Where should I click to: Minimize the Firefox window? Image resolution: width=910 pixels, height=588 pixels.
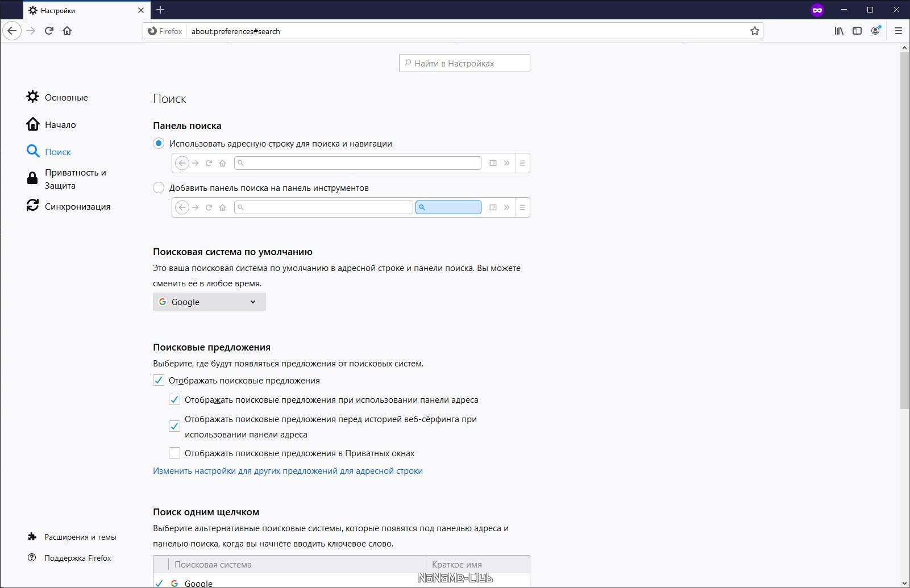[x=845, y=10]
